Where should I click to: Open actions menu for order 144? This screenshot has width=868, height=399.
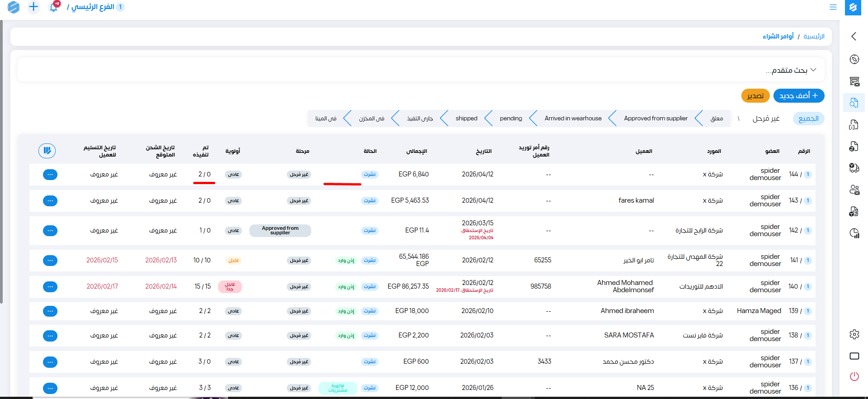point(50,175)
